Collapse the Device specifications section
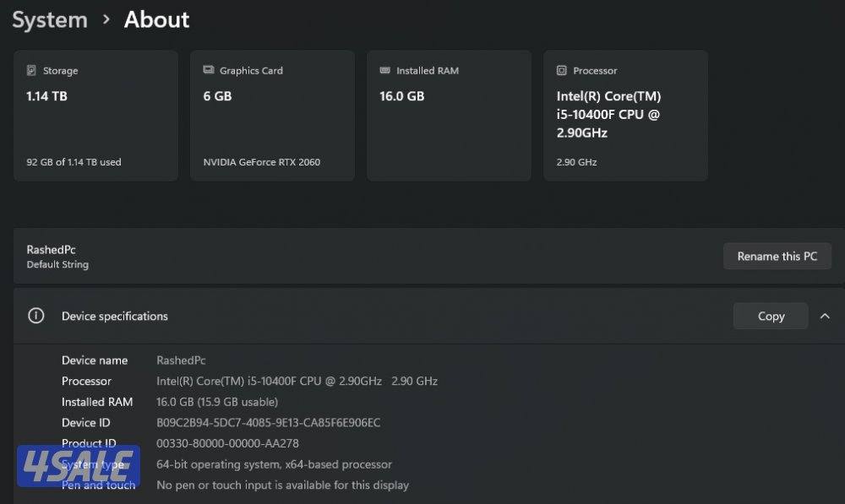This screenshot has height=504, width=845. (x=825, y=316)
